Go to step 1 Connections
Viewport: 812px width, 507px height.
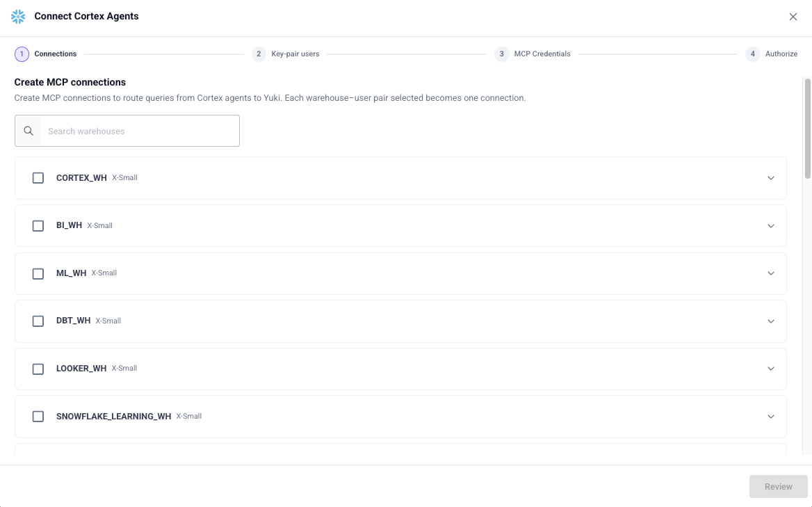click(46, 54)
